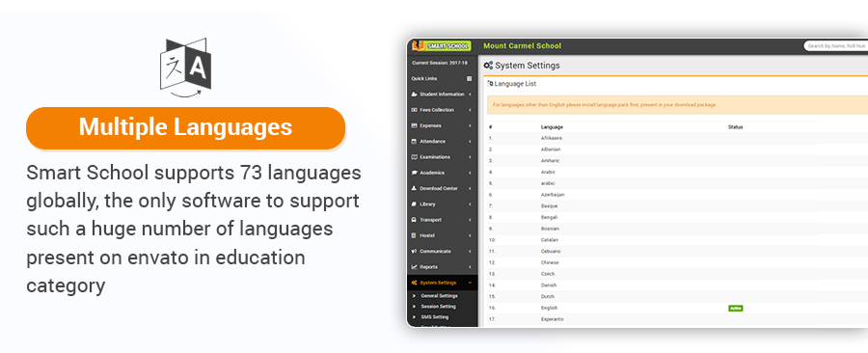Open the Quick Links grid icon
Image resolution: width=868 pixels, height=353 pixels.
click(x=470, y=78)
